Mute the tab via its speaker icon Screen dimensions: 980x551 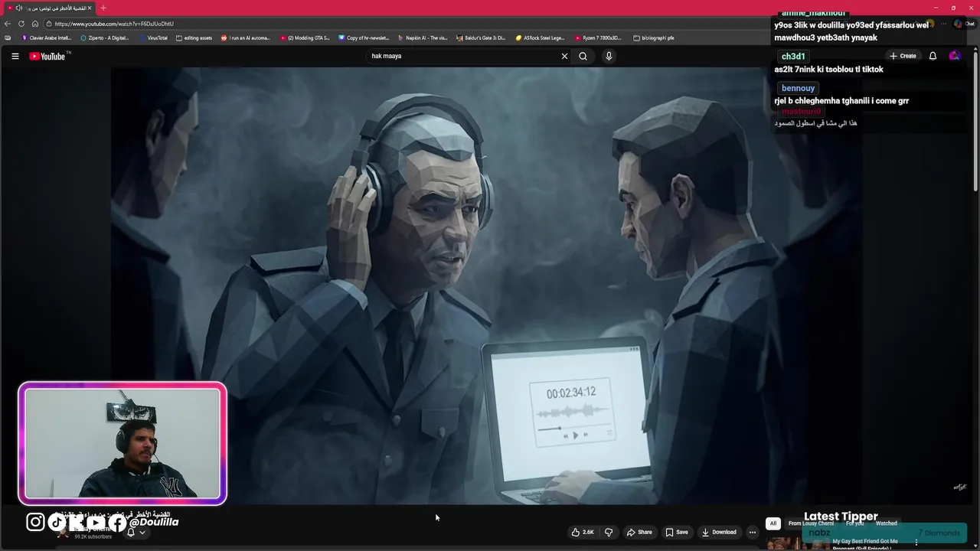coord(19,8)
